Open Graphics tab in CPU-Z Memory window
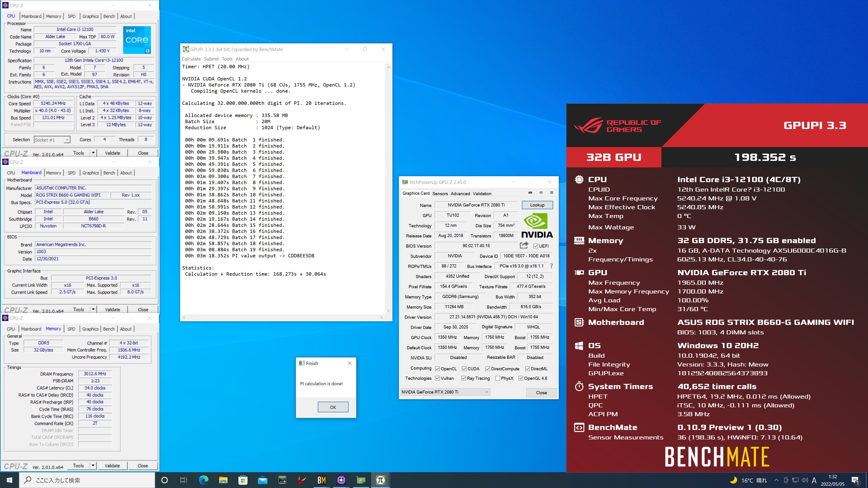Viewport: 868px width, 488px height. 90,329
